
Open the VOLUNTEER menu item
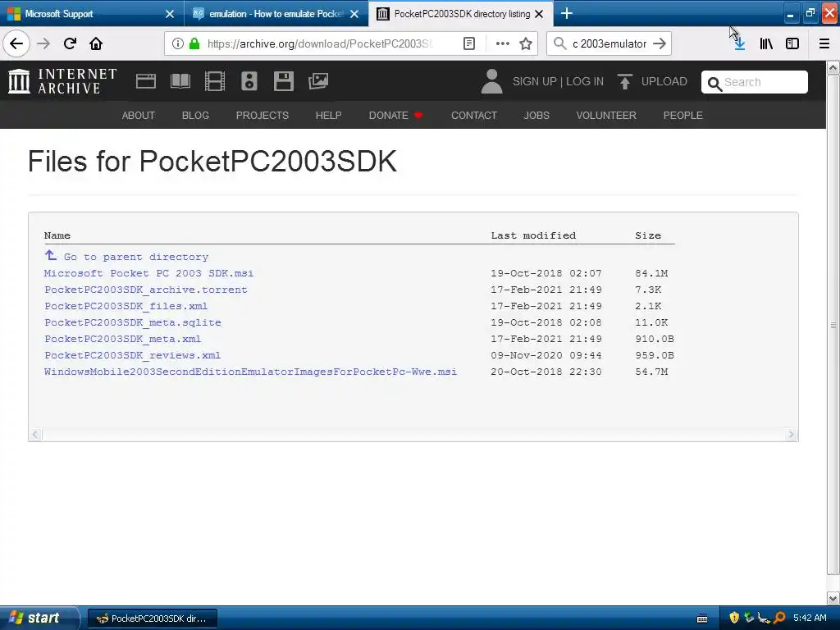click(606, 115)
